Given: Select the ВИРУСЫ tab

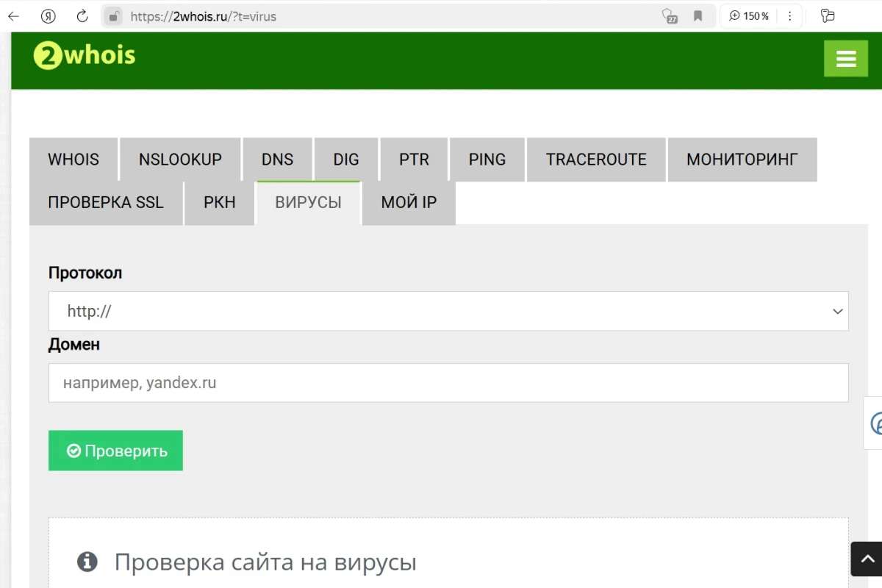Looking at the screenshot, I should pos(309,203).
